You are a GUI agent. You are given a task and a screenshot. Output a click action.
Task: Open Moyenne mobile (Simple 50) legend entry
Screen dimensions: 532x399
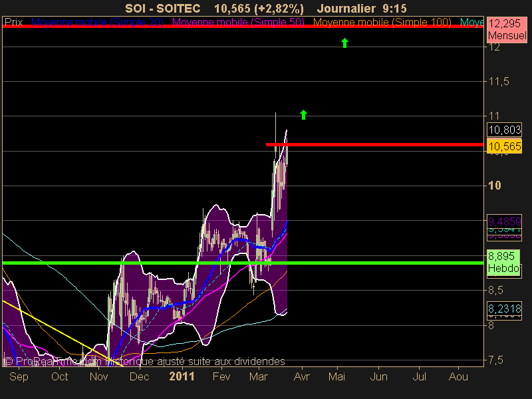coord(238,23)
